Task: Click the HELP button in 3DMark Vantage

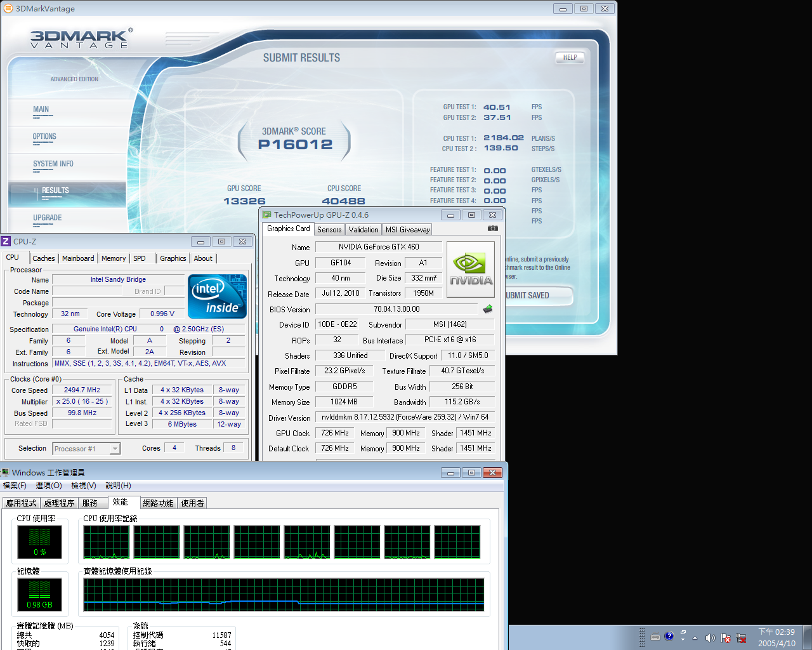Action: tap(570, 57)
